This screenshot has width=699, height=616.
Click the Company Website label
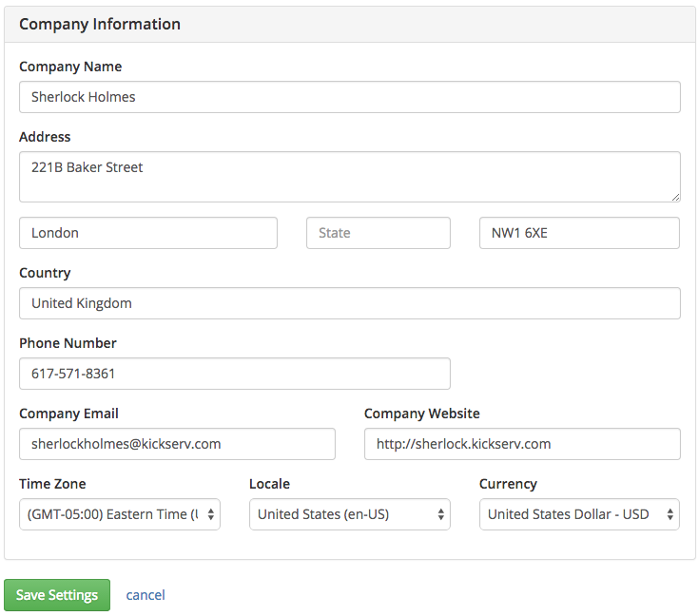[421, 414]
